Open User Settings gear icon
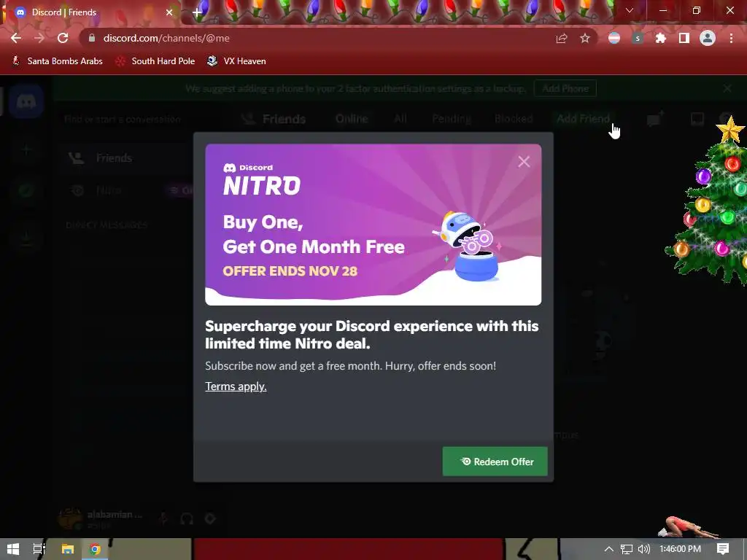The image size is (747, 560). click(210, 518)
